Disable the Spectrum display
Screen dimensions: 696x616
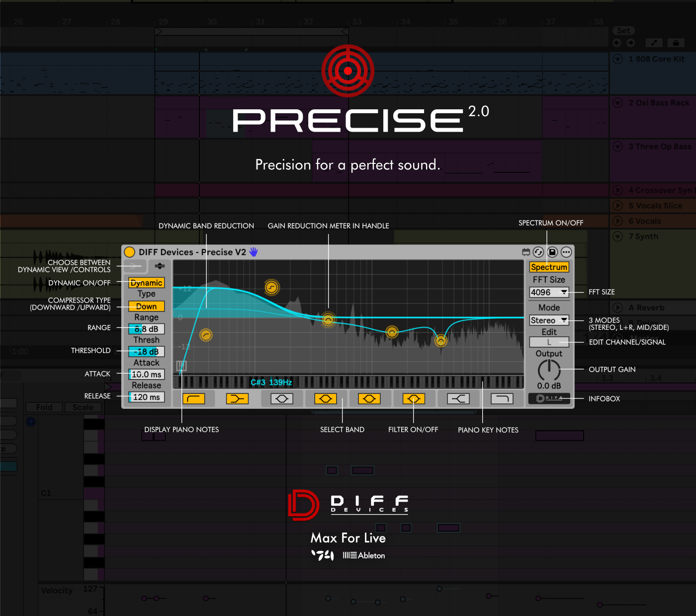coord(549,267)
